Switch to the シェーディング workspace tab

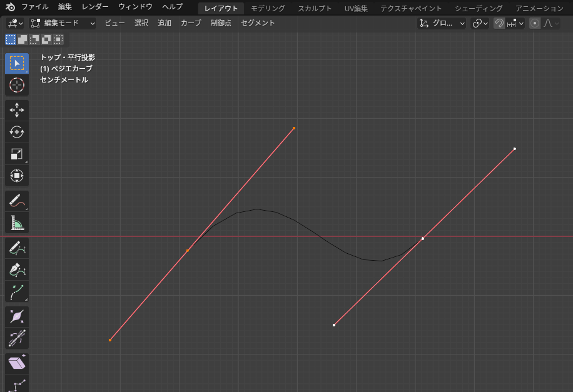pos(479,8)
